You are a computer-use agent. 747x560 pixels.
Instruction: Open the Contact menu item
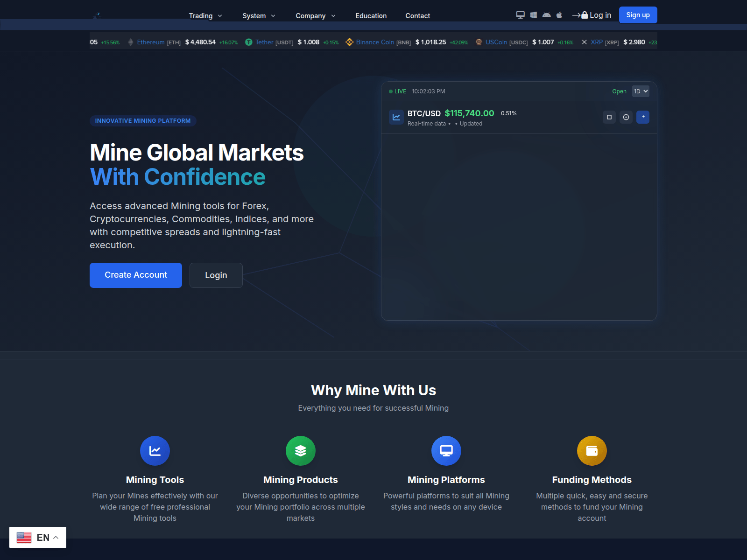(417, 16)
